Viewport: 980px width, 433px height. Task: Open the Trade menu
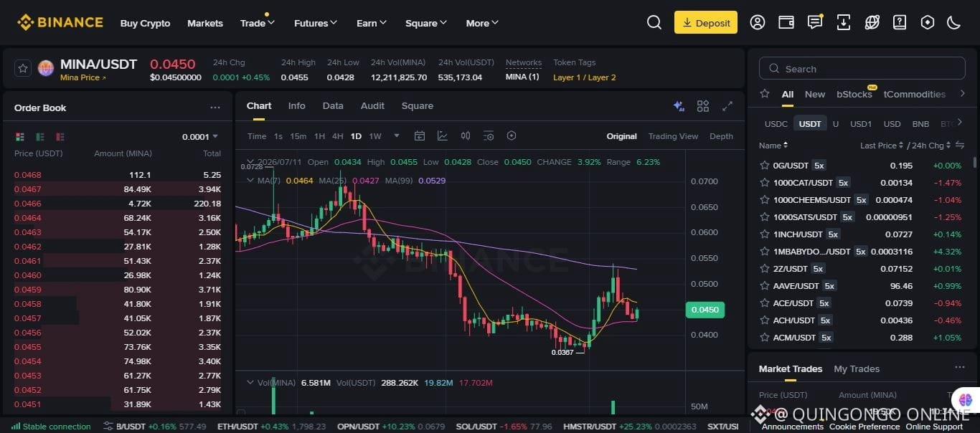pos(257,23)
